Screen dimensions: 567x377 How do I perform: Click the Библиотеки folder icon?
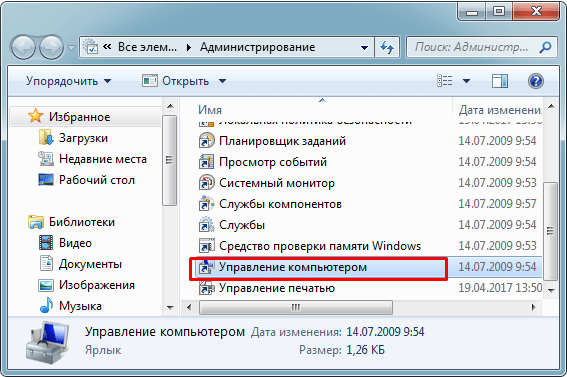tap(36, 222)
